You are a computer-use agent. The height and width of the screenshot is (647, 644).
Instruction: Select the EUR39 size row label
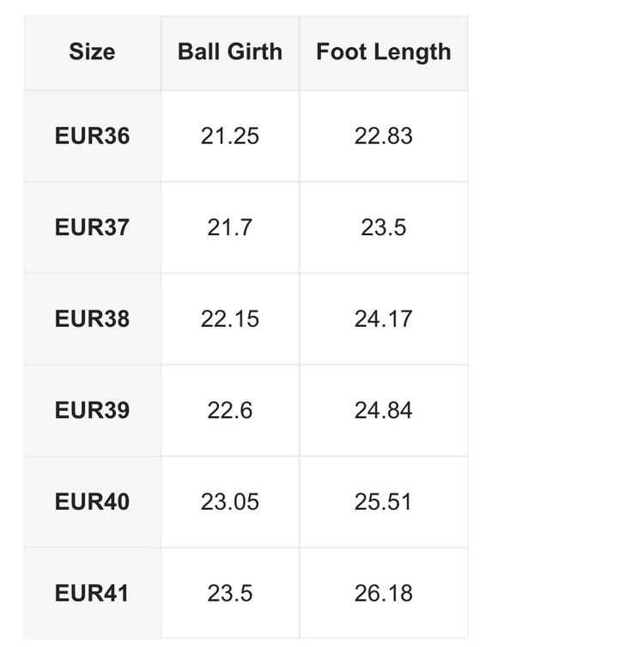pyautogui.click(x=92, y=411)
